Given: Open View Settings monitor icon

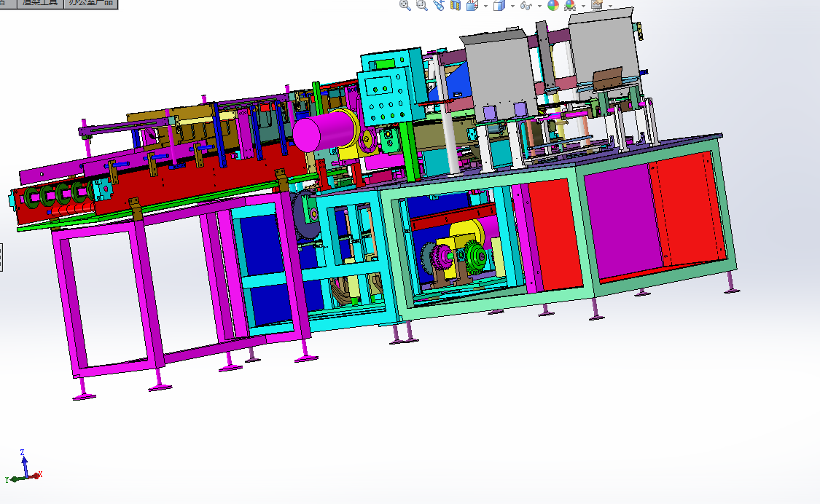Looking at the screenshot, I should pos(597,5).
